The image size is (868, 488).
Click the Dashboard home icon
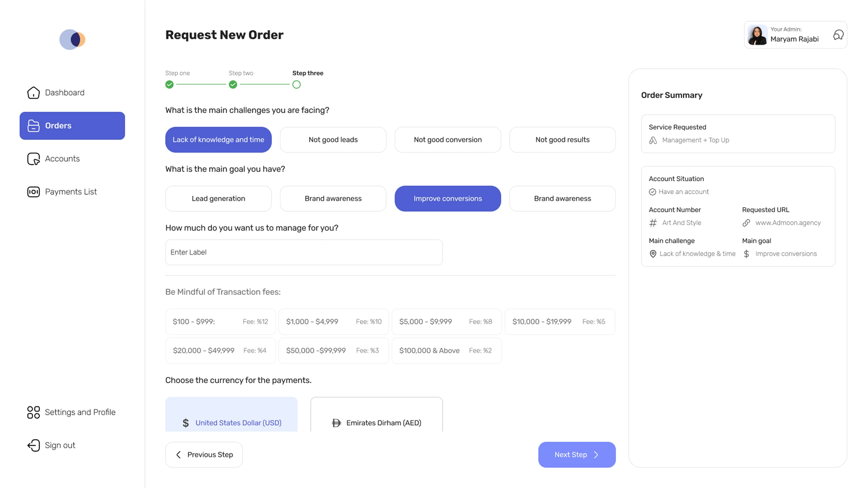[33, 93]
